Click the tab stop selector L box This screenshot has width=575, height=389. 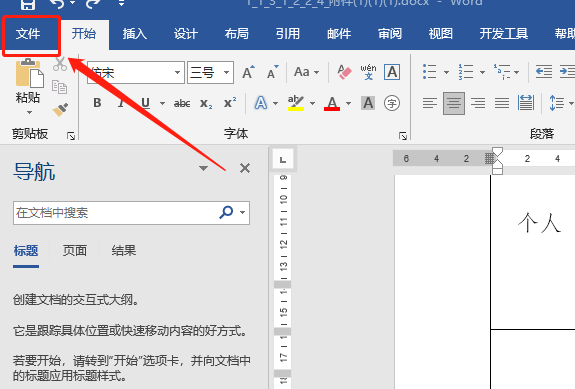pyautogui.click(x=283, y=160)
